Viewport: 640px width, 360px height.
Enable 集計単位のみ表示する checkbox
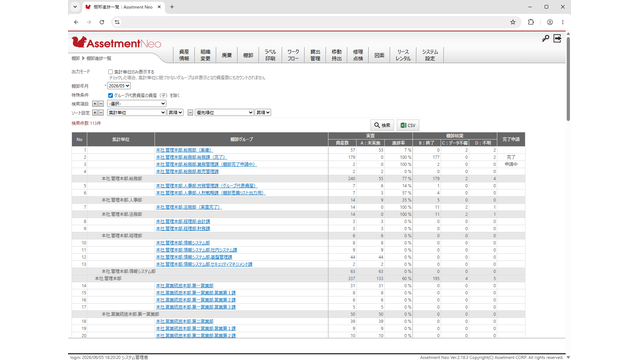point(110,72)
